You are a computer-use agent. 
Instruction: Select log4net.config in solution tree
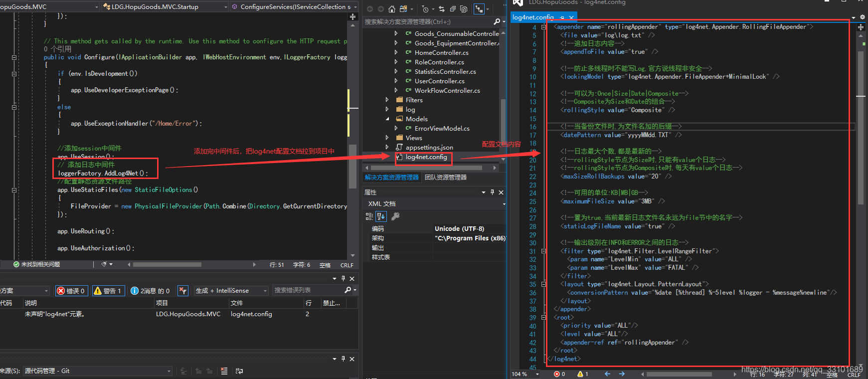(x=426, y=157)
